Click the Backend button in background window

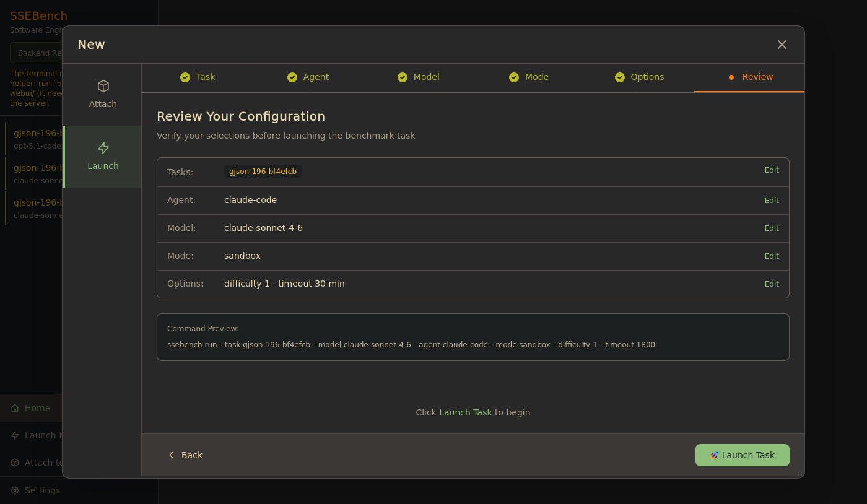[37, 53]
